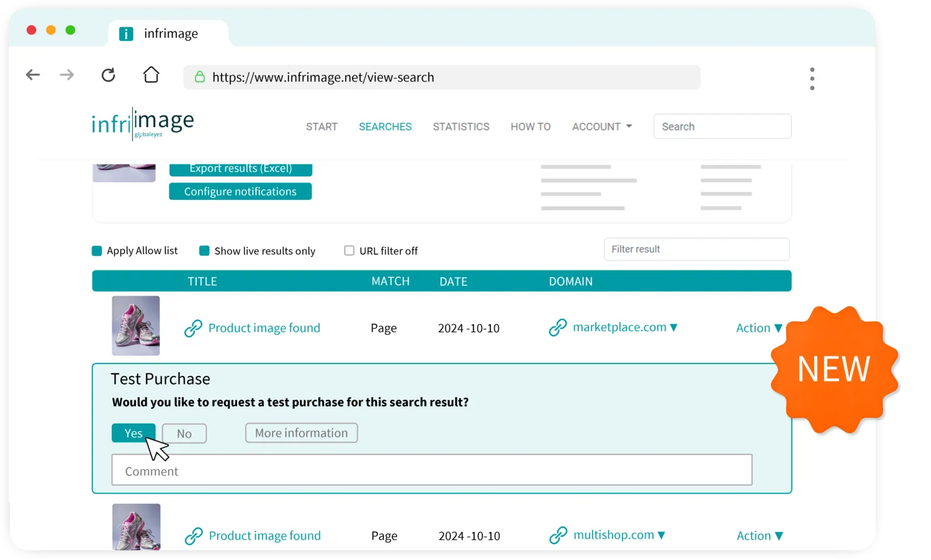Open the STATISTICS menu item
The image size is (931, 560).
point(461,127)
